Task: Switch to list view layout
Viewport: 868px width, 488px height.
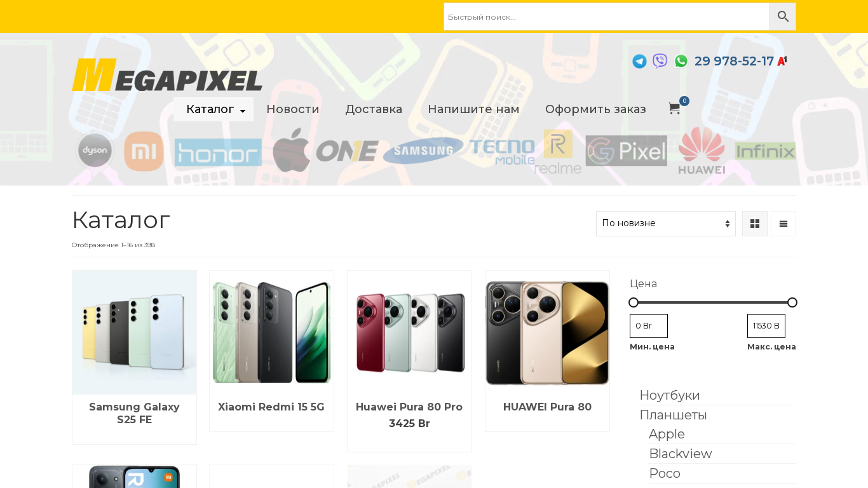Action: click(x=783, y=224)
